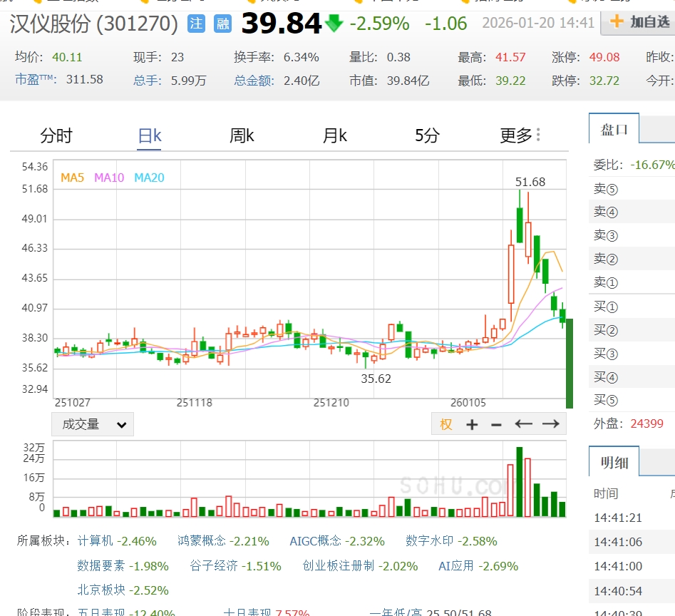Expand the 更多 more chart options

click(x=520, y=135)
